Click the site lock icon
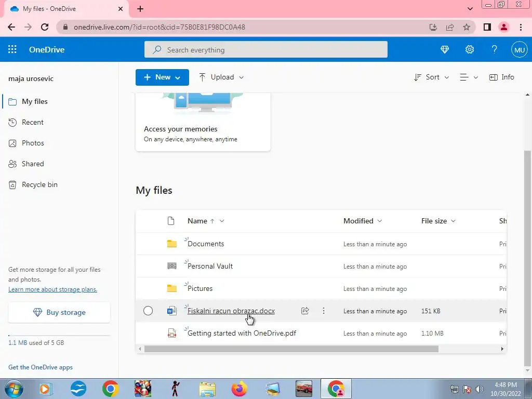 pos(65,27)
